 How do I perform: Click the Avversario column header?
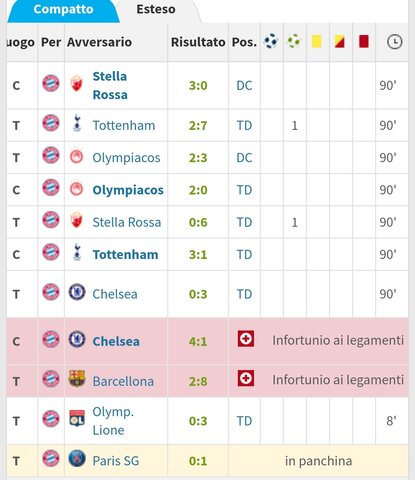(99, 42)
